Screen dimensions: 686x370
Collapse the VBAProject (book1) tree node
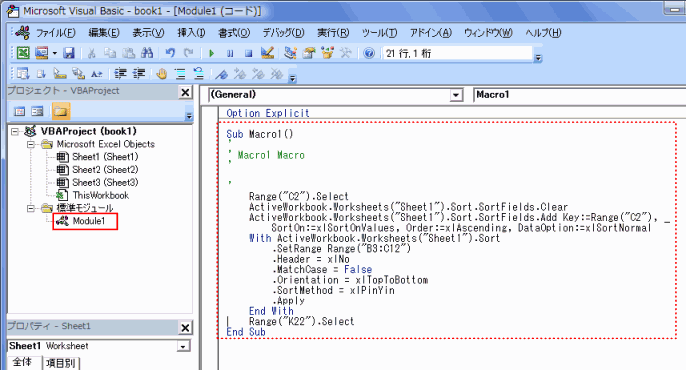(15, 131)
